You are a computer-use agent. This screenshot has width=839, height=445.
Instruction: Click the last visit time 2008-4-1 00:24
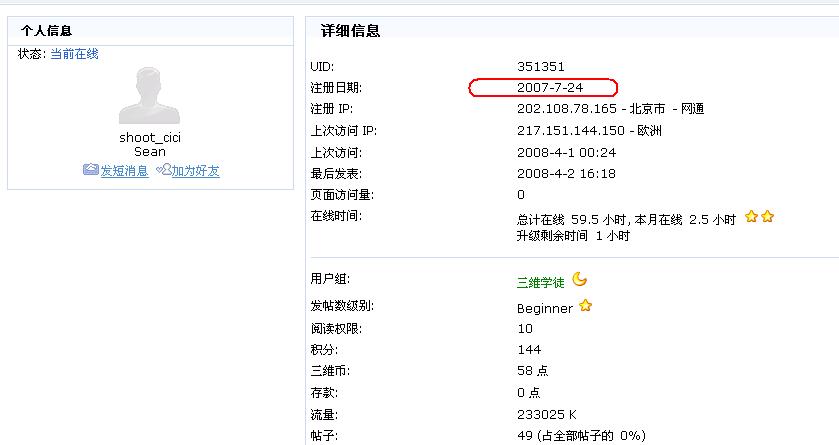(x=566, y=152)
